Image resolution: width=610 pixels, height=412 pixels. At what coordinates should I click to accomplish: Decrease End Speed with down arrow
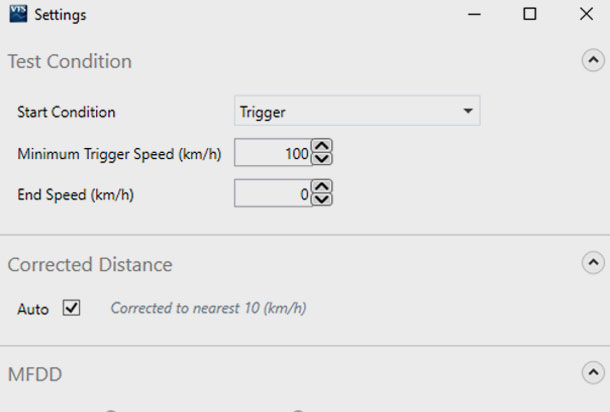(x=322, y=201)
